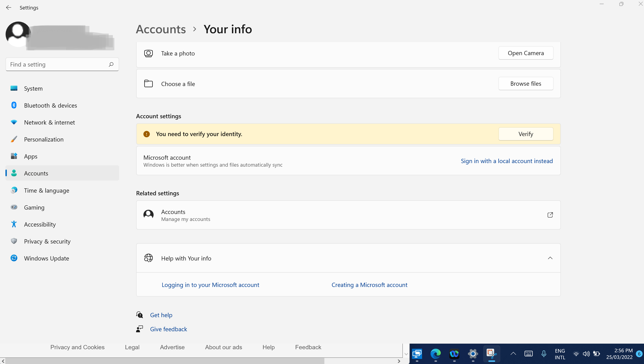
Task: Select the Accounts menu item in sidebar
Action: tap(36, 173)
